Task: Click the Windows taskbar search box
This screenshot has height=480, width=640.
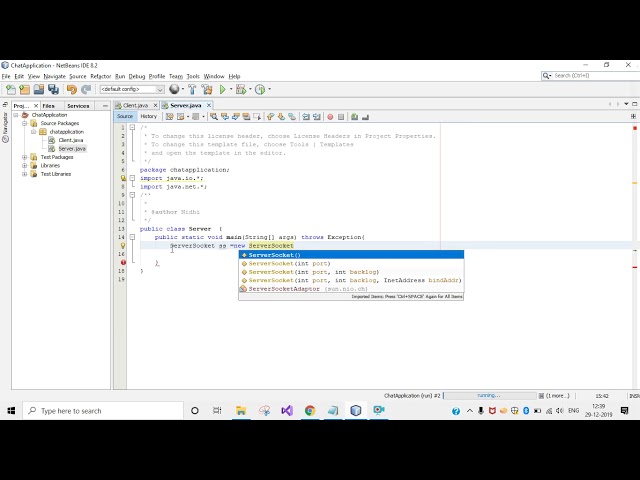Action: [103, 411]
